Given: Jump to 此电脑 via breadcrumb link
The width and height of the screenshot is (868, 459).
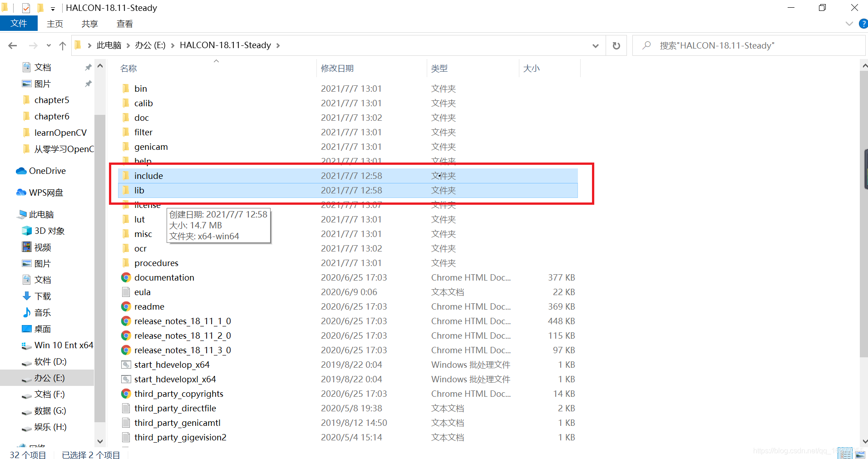Looking at the screenshot, I should 109,45.
